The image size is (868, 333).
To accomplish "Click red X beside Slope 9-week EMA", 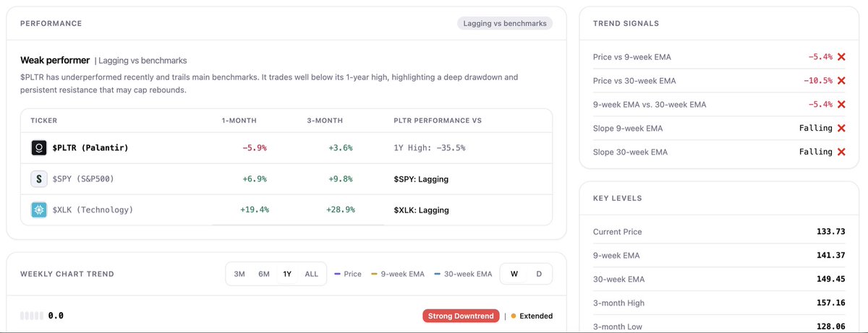I will (841, 129).
